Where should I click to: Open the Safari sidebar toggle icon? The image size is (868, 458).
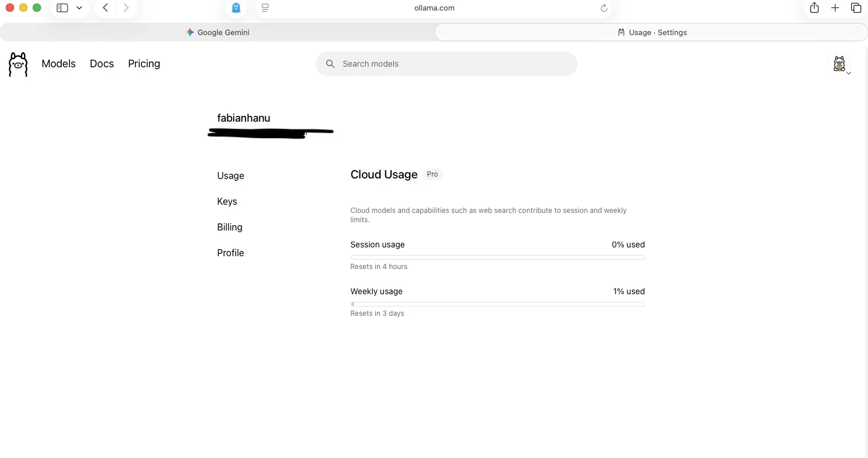(62, 8)
